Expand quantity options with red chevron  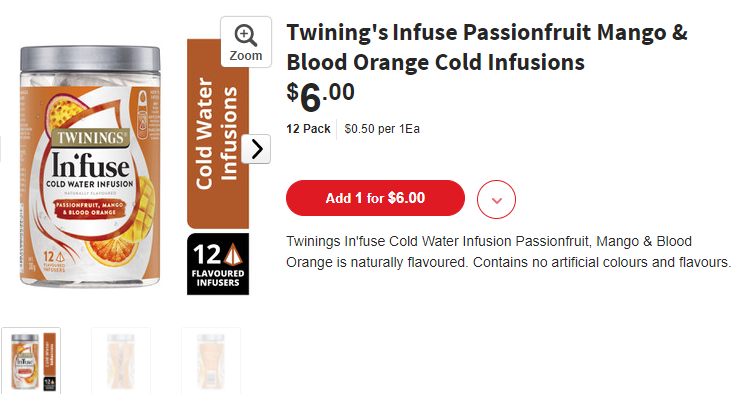(x=496, y=200)
